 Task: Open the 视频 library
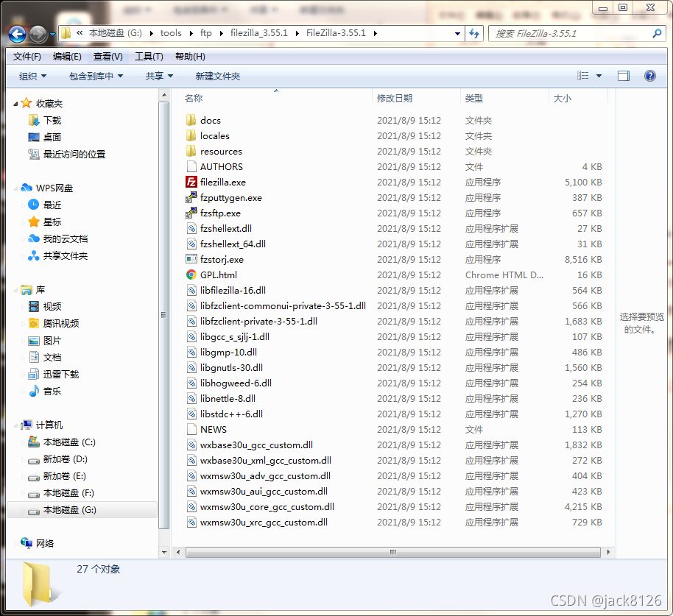click(x=52, y=306)
